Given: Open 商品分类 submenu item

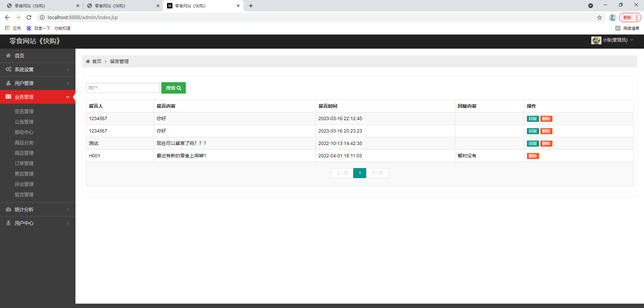Looking at the screenshot, I should coord(24,143).
